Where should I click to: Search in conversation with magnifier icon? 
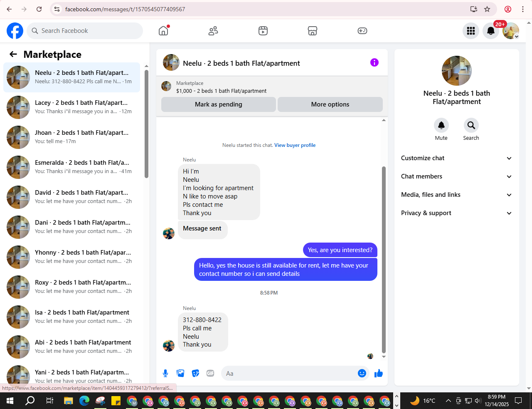[x=471, y=125]
